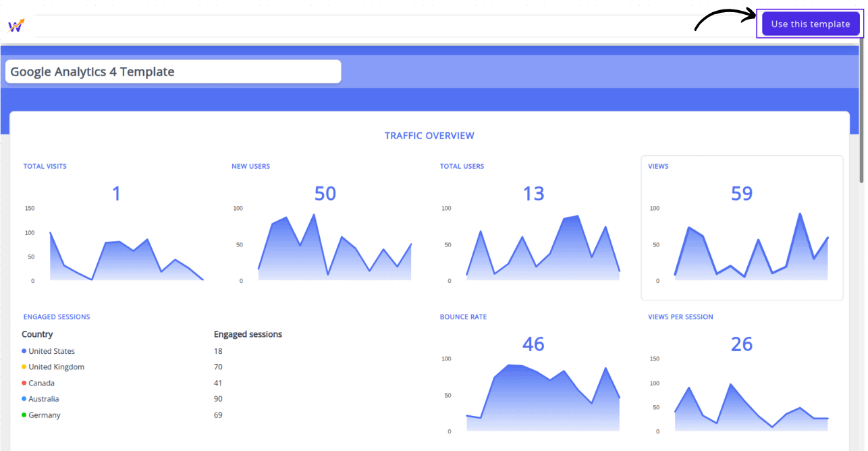Click the yellow United Kingdom legend dot
Image resolution: width=868 pixels, height=451 pixels.
24,367
